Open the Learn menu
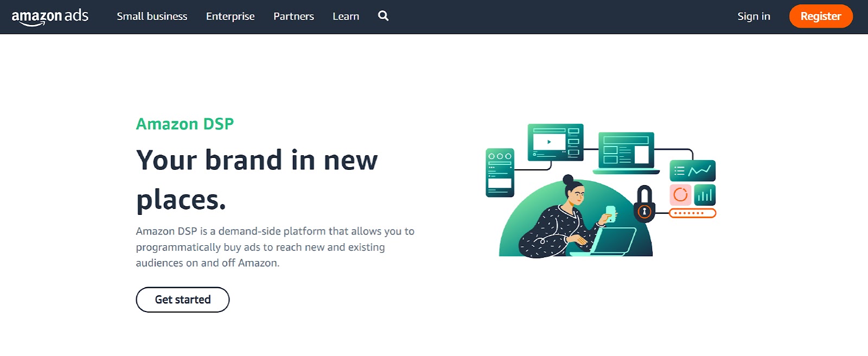Image resolution: width=868 pixels, height=356 pixels. [346, 16]
